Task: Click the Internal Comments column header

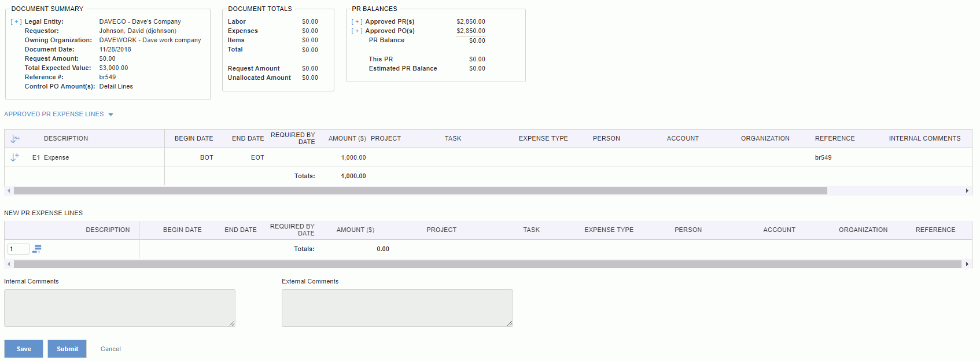Action: coord(924,138)
